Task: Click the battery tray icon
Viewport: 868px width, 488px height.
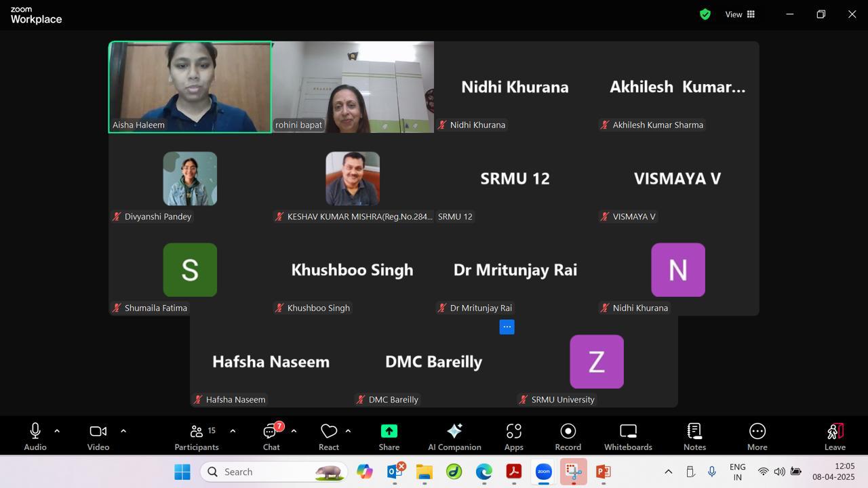Action: pyautogui.click(x=796, y=472)
